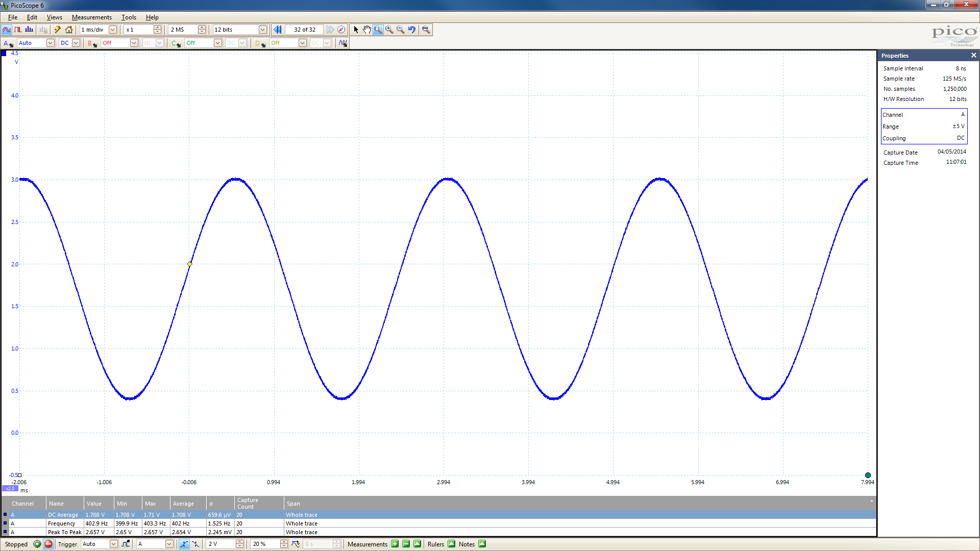This screenshot has height=551, width=980.
Task: Toggle rising edge trigger direction
Action: click(184, 544)
